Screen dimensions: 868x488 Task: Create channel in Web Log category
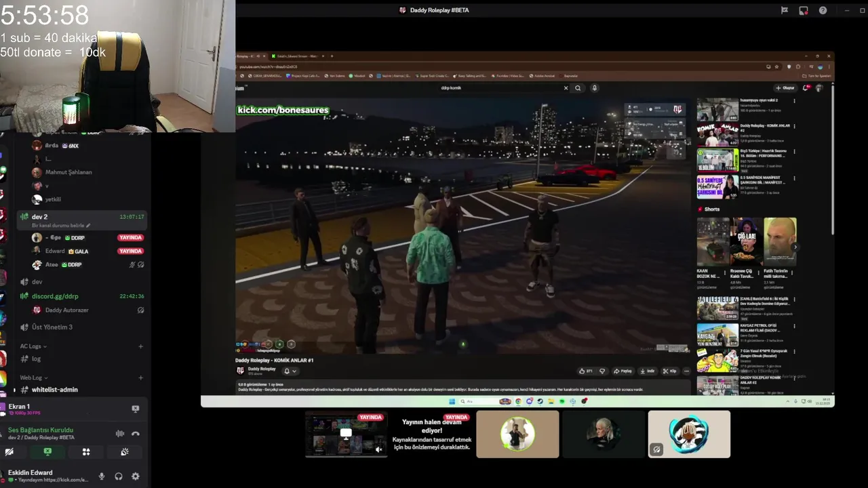click(x=141, y=378)
